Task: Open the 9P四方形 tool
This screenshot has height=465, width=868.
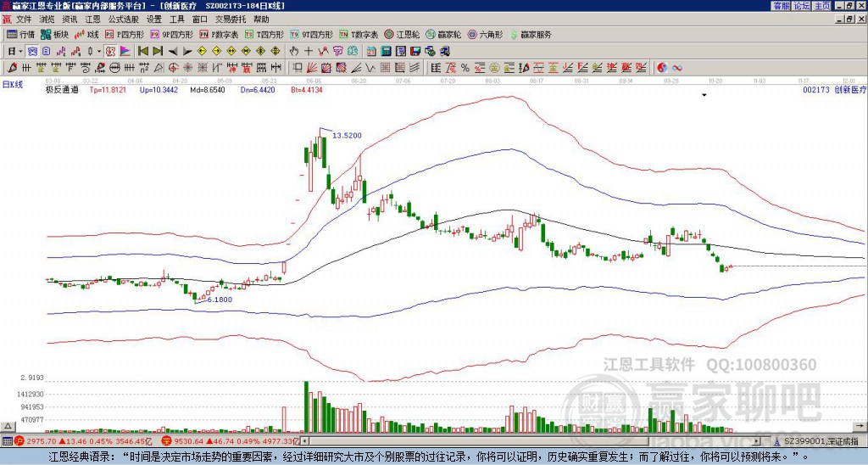Action: click(172, 34)
